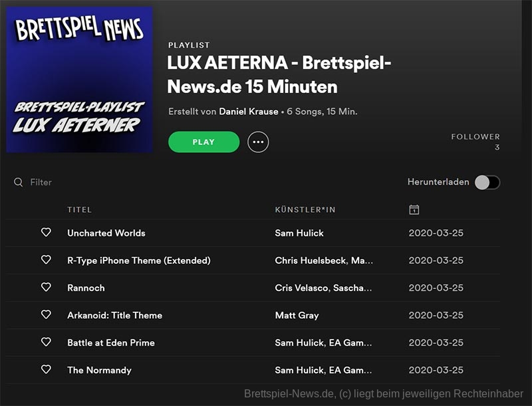532x406 pixels.
Task: Click the search magnifier icon beside Filter
Action: [x=19, y=182]
